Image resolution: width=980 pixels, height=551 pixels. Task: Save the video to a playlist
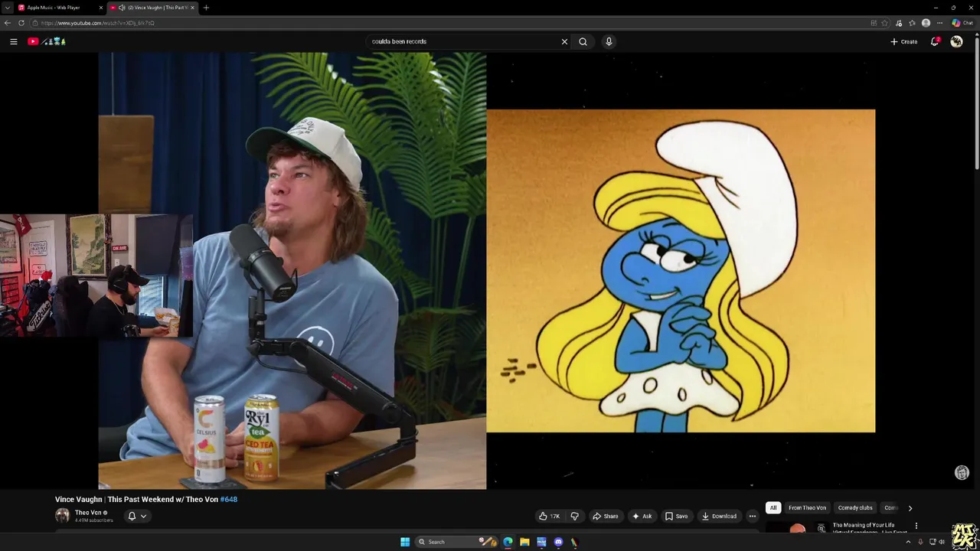point(676,516)
